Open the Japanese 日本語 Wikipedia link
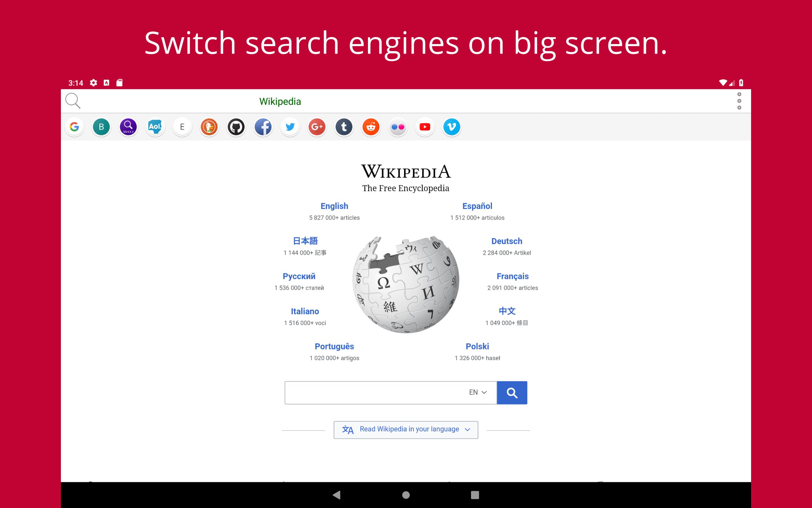 (305, 241)
